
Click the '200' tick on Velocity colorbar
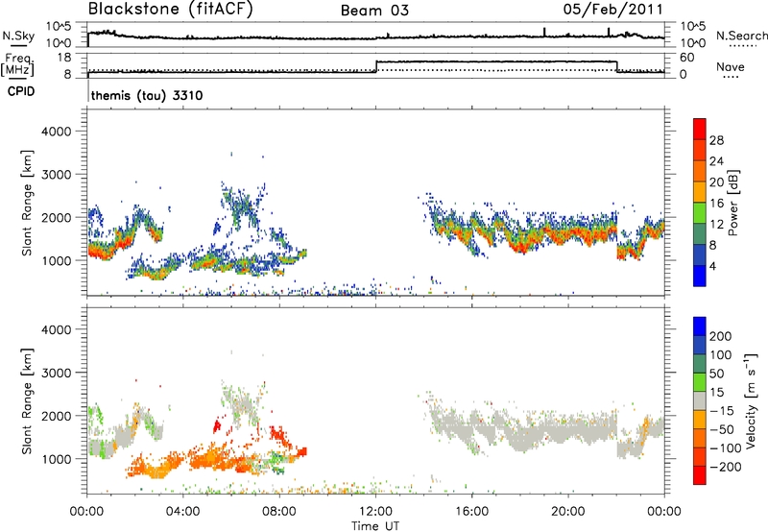[x=721, y=336]
